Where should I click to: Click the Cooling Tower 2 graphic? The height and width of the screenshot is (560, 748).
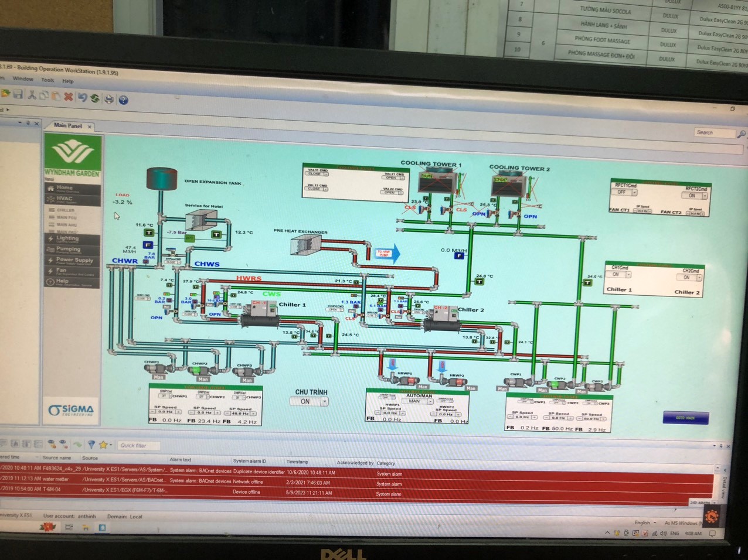510,186
